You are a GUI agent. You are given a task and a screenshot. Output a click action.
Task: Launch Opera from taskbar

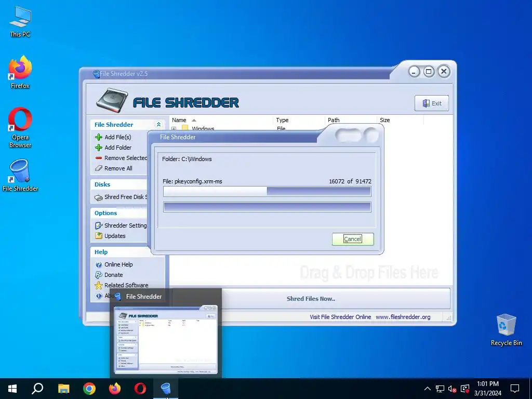point(140,389)
